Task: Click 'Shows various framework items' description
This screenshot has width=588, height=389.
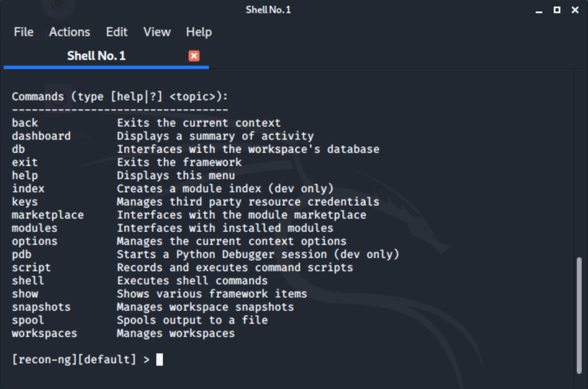Action: click(212, 294)
